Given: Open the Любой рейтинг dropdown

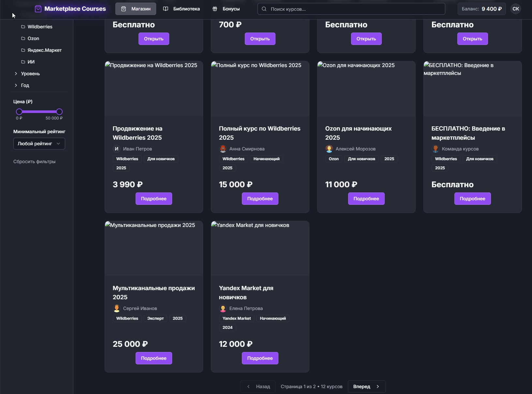Looking at the screenshot, I should (39, 144).
